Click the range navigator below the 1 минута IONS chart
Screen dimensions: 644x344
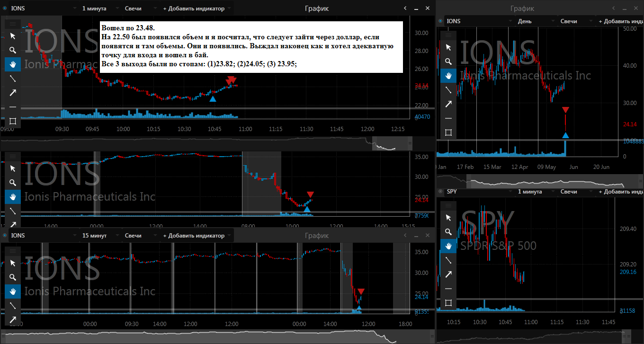(x=206, y=143)
